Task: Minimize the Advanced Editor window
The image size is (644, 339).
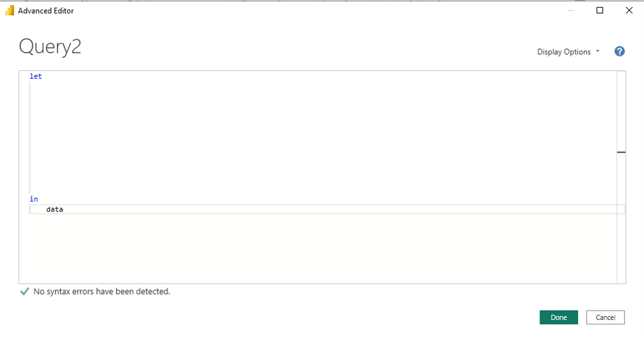Action: click(571, 10)
